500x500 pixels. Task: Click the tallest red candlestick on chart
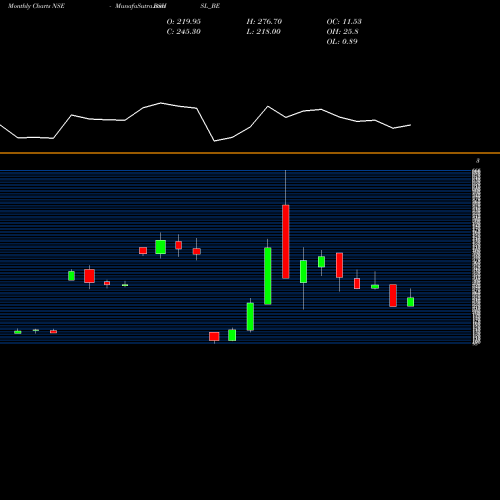point(286,242)
